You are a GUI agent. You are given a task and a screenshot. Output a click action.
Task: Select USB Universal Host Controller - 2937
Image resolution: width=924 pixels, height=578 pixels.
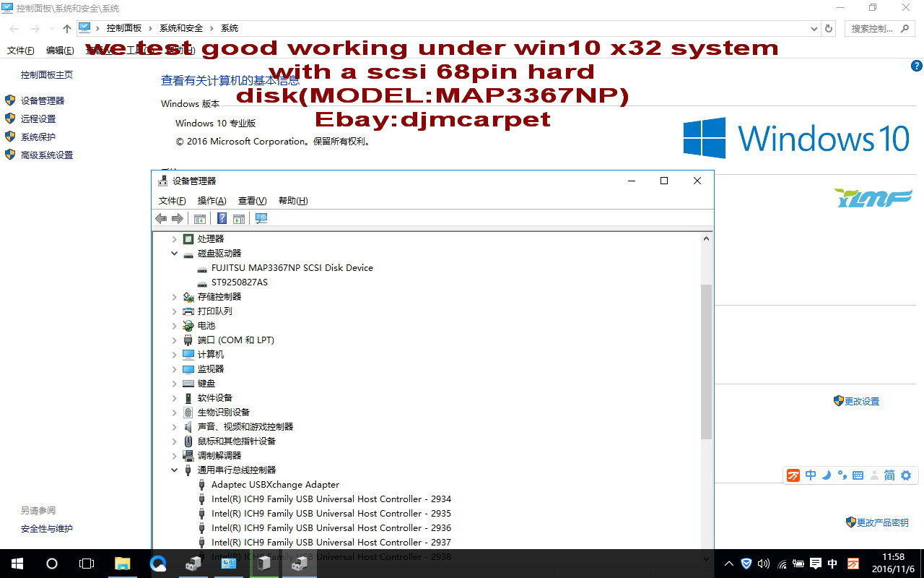(x=331, y=543)
